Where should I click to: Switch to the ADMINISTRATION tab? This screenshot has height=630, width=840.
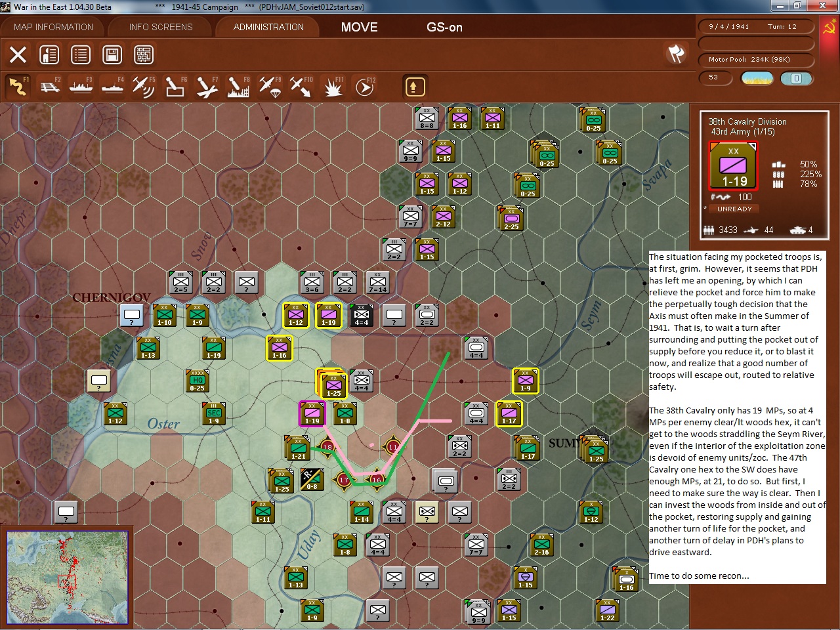[x=268, y=27]
